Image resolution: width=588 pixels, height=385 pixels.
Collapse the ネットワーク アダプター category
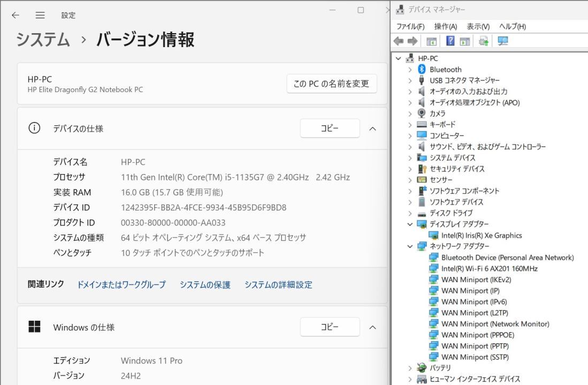410,246
